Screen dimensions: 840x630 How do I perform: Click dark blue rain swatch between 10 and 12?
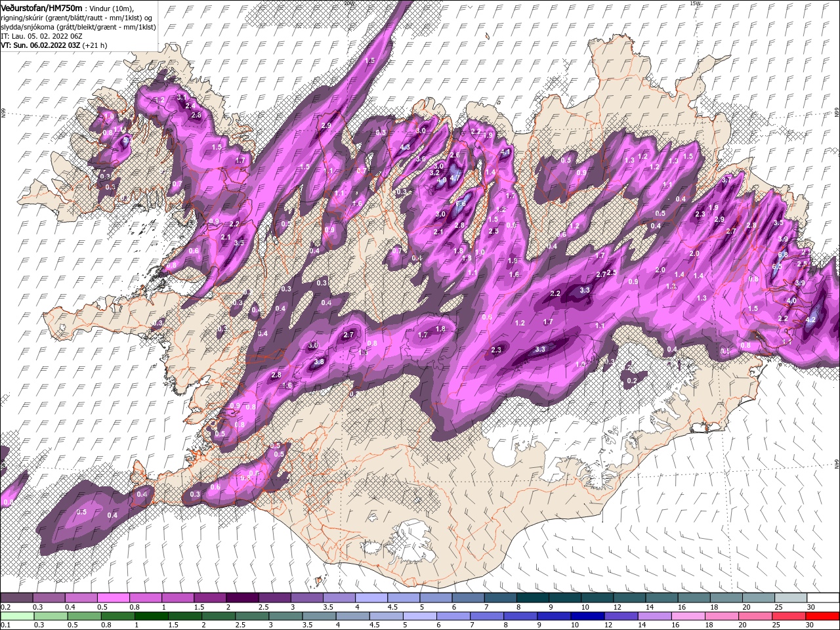(x=587, y=616)
